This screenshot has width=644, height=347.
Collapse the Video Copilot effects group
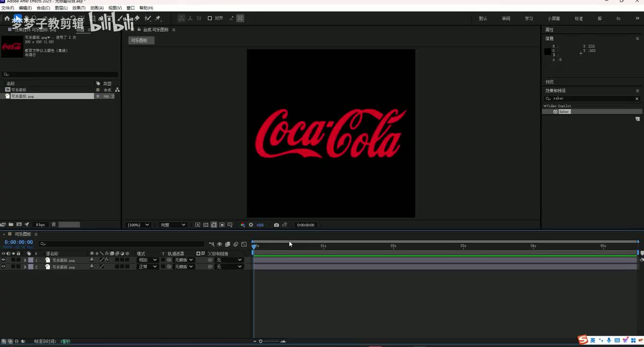tap(545, 106)
